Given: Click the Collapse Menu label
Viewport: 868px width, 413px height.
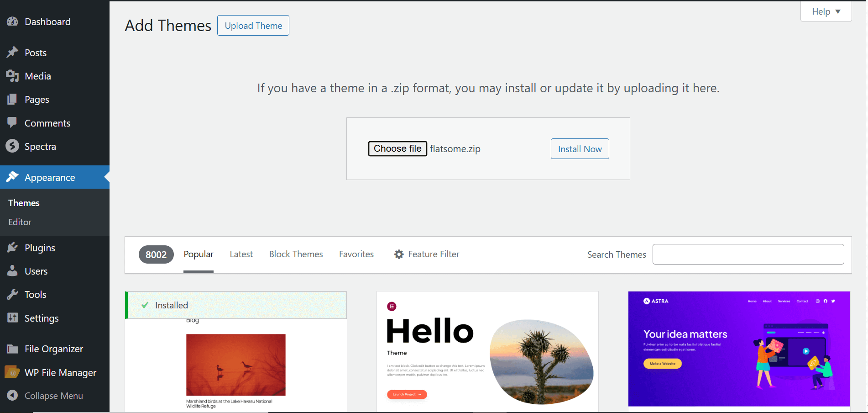Looking at the screenshot, I should (x=54, y=396).
